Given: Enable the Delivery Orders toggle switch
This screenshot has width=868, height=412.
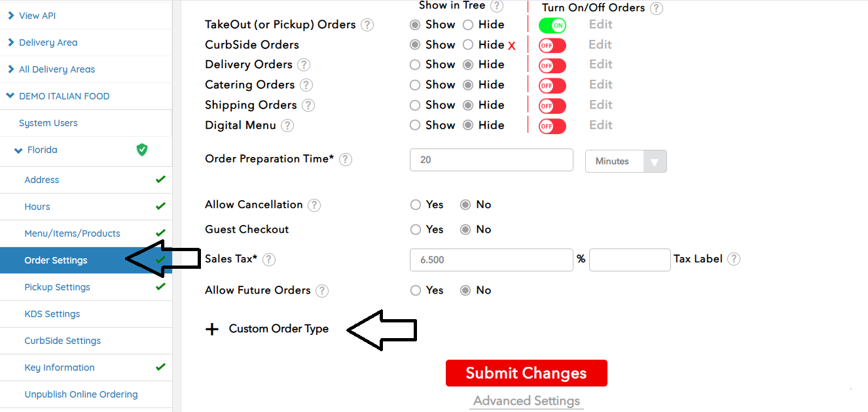Looking at the screenshot, I should tap(552, 65).
